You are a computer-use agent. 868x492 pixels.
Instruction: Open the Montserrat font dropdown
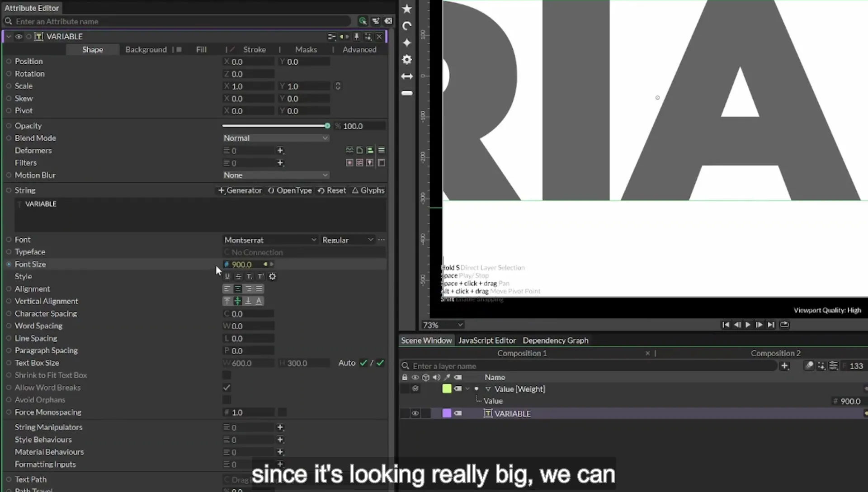270,240
